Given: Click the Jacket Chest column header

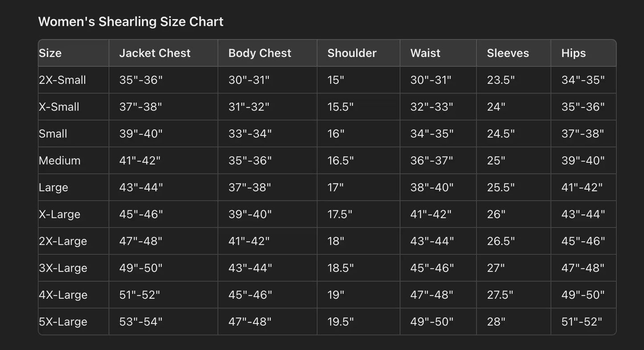Looking at the screenshot, I should pyautogui.click(x=155, y=53).
